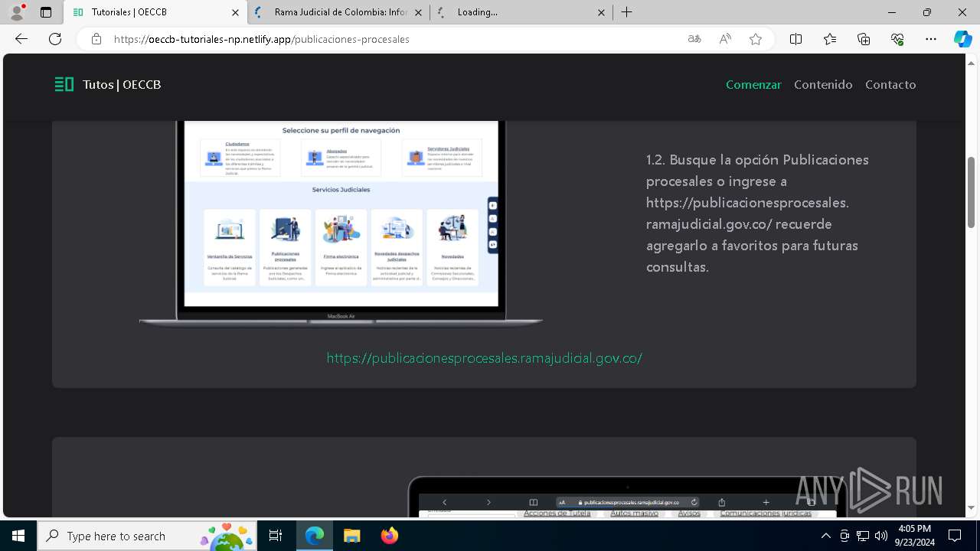
Task: Open Settings and more menu
Action: 931,39
